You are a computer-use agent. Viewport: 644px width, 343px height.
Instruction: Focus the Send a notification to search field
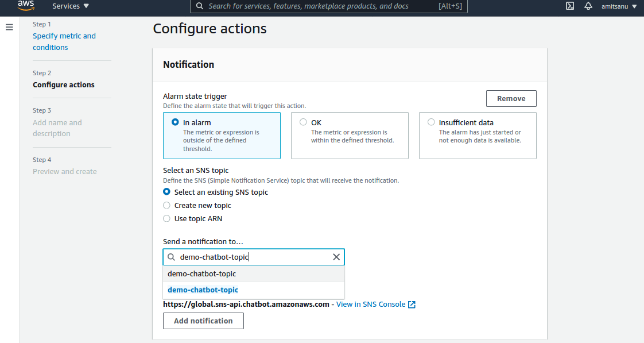click(254, 257)
